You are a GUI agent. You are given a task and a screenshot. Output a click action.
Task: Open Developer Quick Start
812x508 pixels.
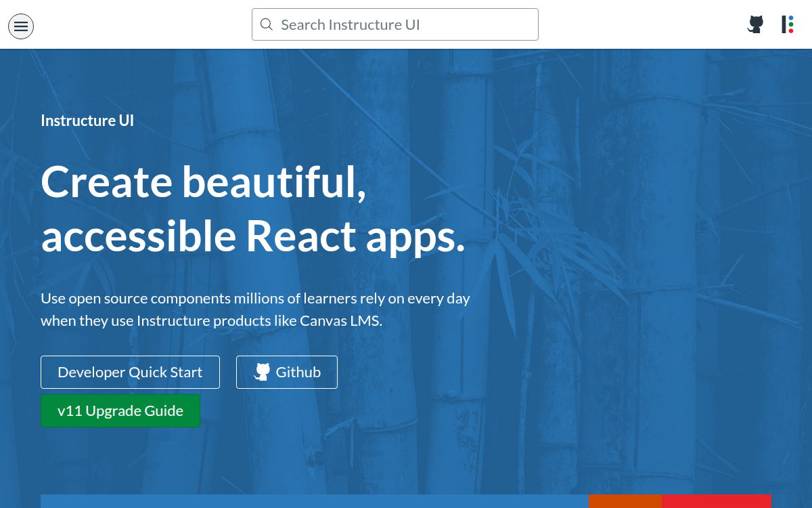click(x=130, y=372)
